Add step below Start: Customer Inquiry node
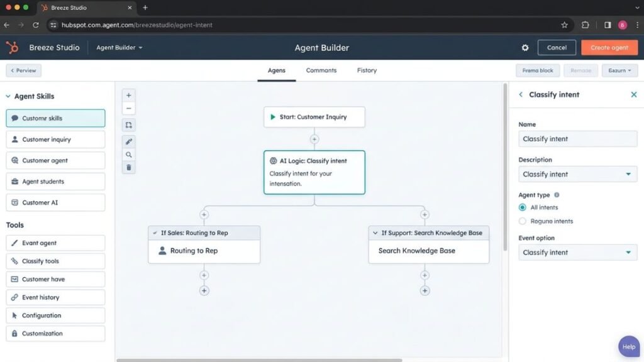Image resolution: width=644 pixels, height=362 pixels. click(x=314, y=139)
